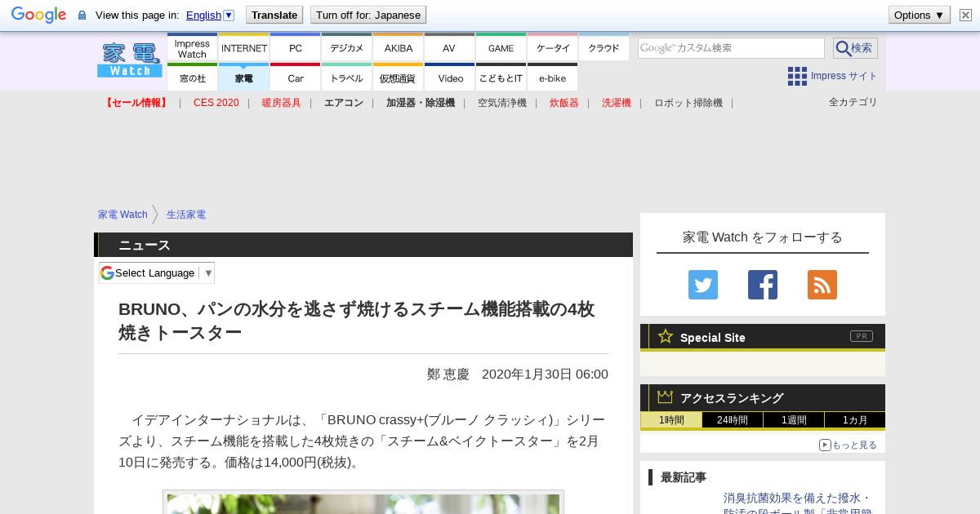Open the クラウド tab
Viewport: 980px width, 514px height.
[x=604, y=47]
